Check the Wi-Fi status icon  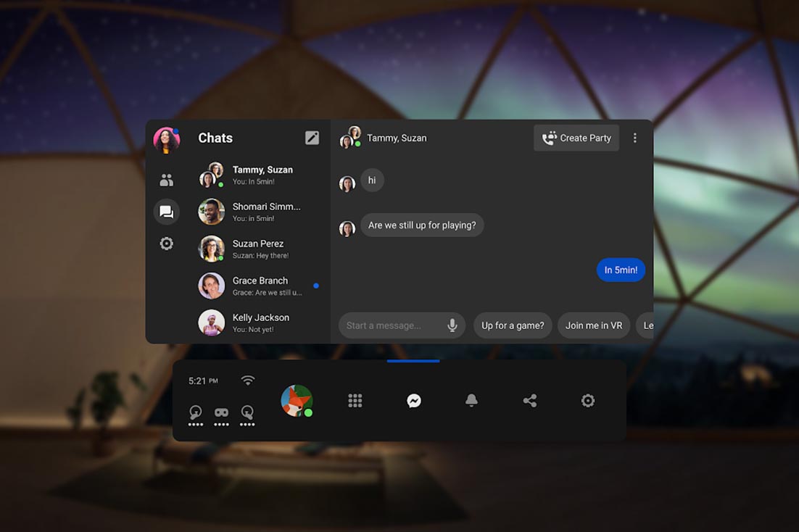247,380
